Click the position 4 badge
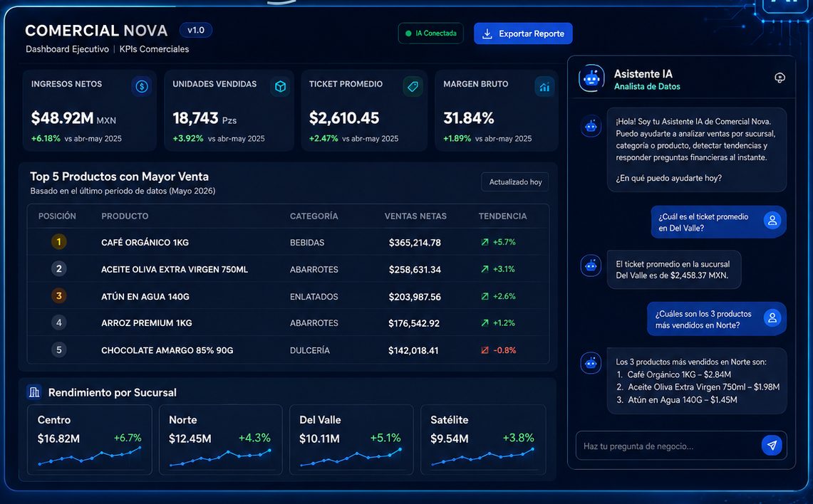This screenshot has height=504, width=813. (x=58, y=322)
